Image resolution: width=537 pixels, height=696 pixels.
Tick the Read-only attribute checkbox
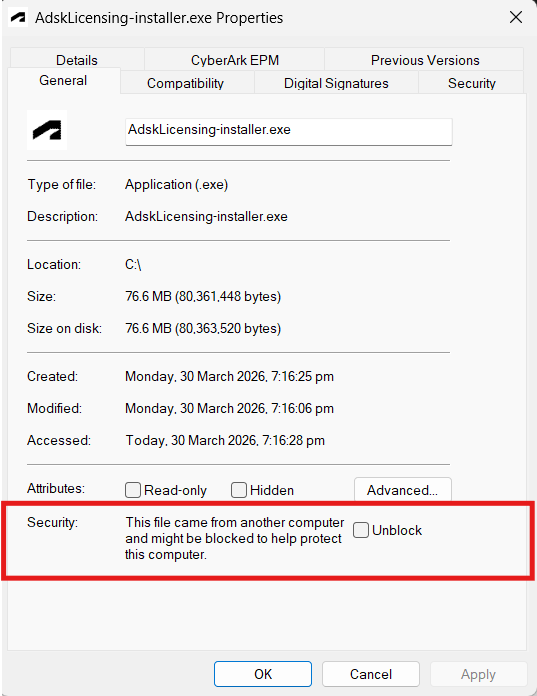pos(133,490)
